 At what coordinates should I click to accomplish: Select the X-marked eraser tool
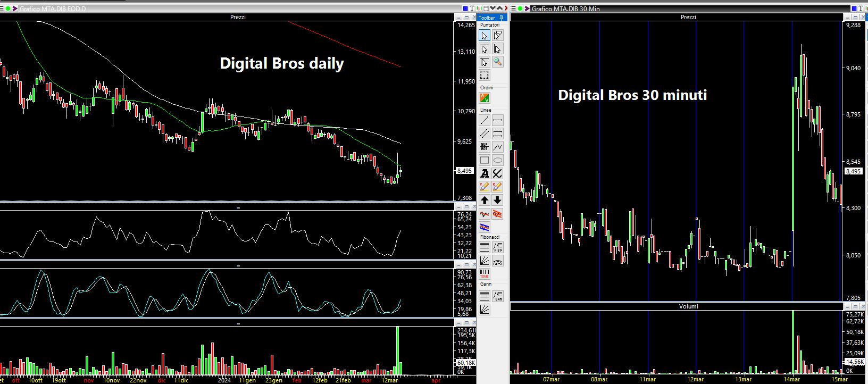click(497, 187)
